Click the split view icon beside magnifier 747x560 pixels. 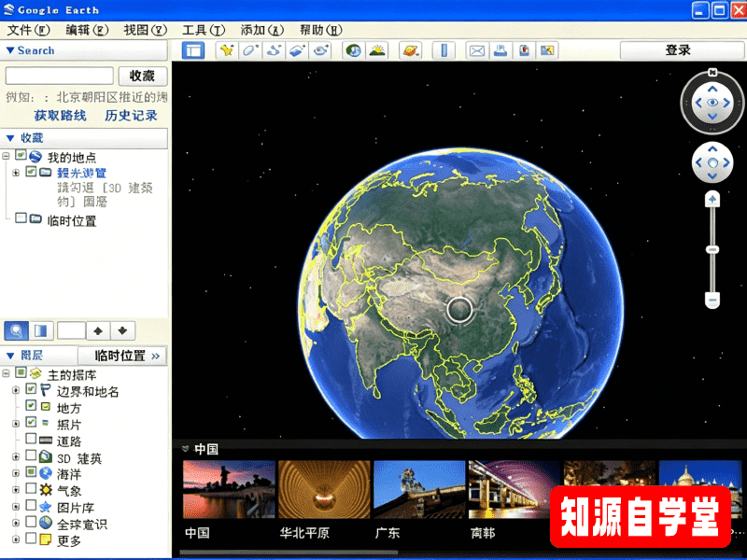41,330
